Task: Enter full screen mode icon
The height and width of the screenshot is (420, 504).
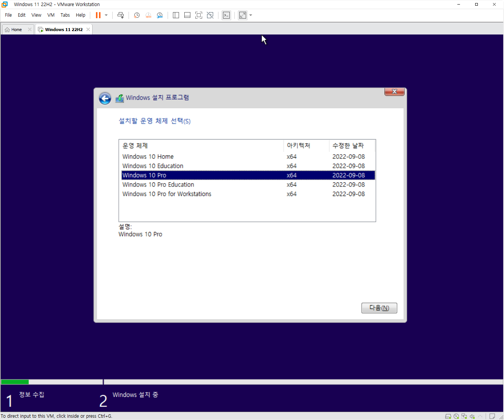Action: point(199,15)
